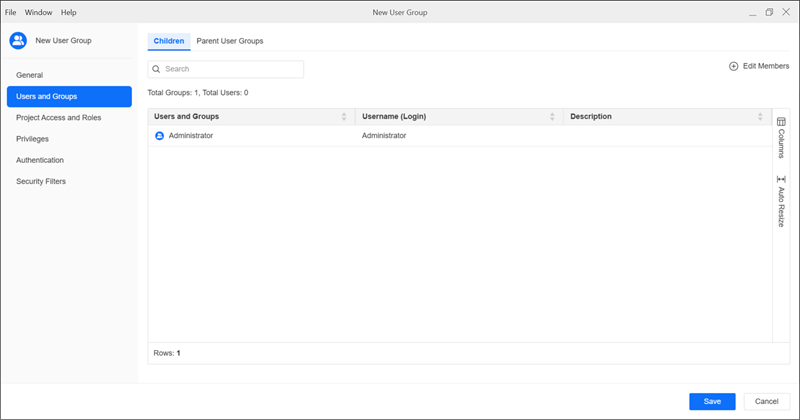Go to General settings section
The height and width of the screenshot is (420, 800).
point(30,75)
